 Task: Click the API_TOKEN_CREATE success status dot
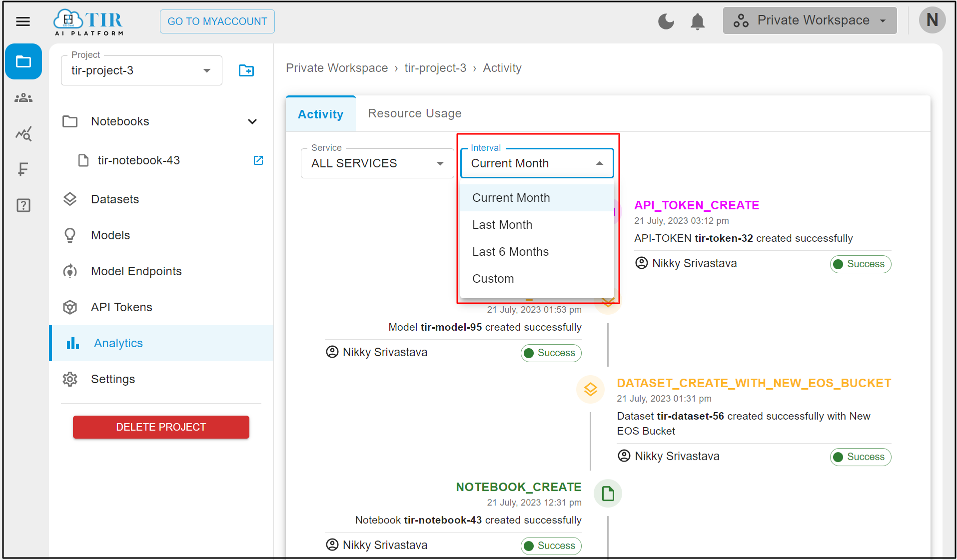[x=838, y=264]
